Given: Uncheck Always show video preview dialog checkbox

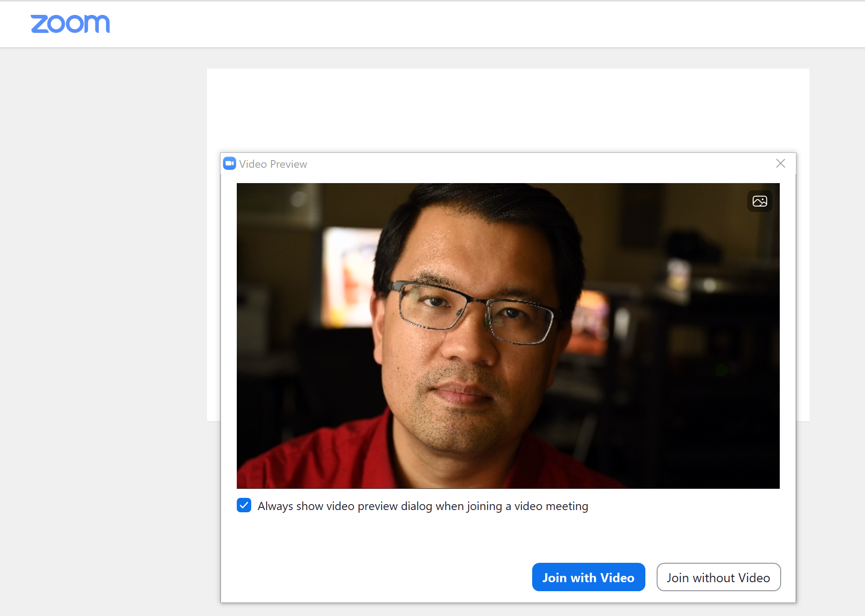Looking at the screenshot, I should click(x=244, y=506).
